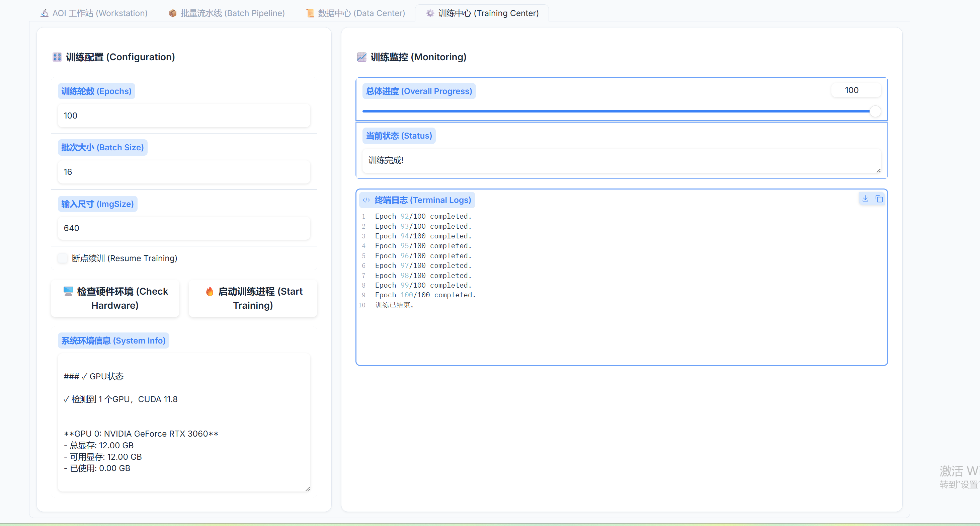
Task: Click the Terminal Logs code icon
Action: coord(366,200)
